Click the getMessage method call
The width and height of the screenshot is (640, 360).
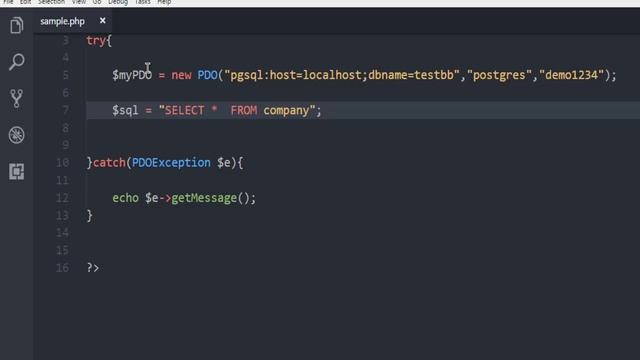[204, 198]
